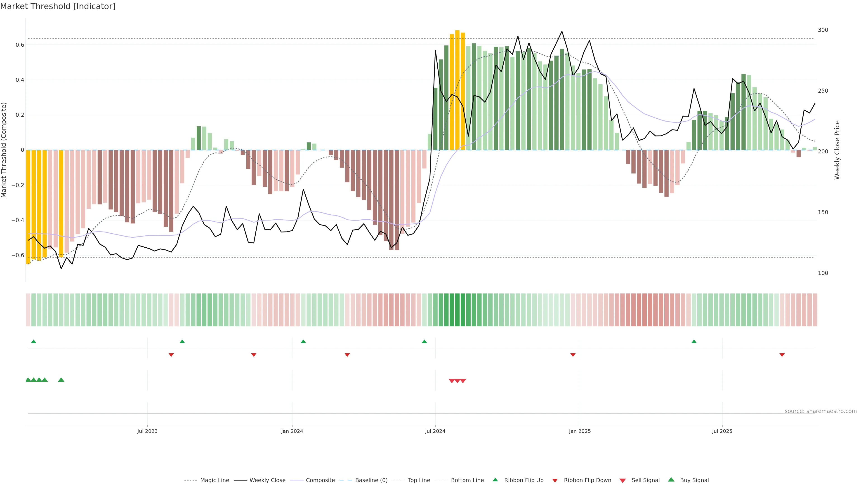Click the Sell Signal legend icon

[x=623, y=481]
